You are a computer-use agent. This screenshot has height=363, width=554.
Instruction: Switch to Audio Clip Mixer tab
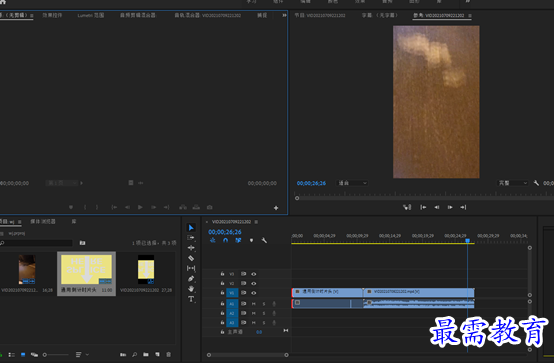pos(138,15)
